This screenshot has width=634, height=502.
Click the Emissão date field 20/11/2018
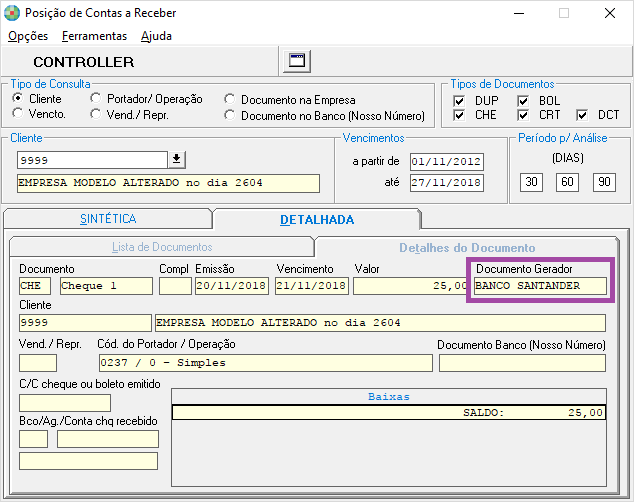[232, 286]
